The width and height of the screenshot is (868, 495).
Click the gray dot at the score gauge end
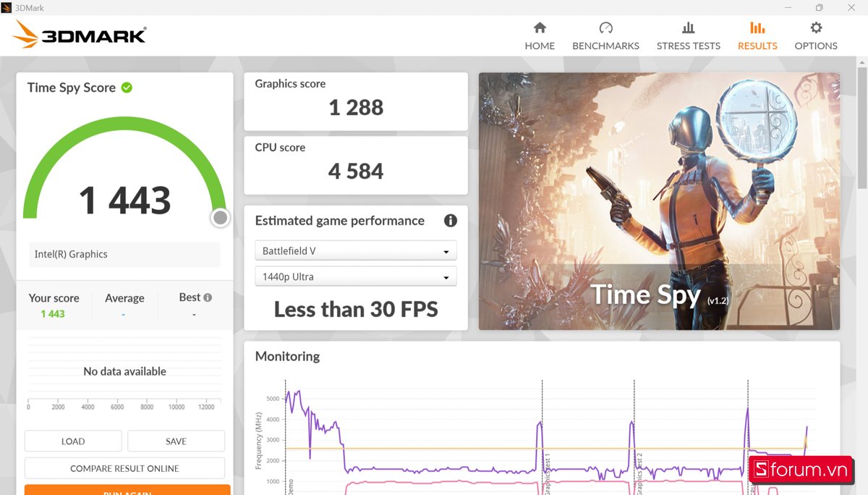(221, 217)
